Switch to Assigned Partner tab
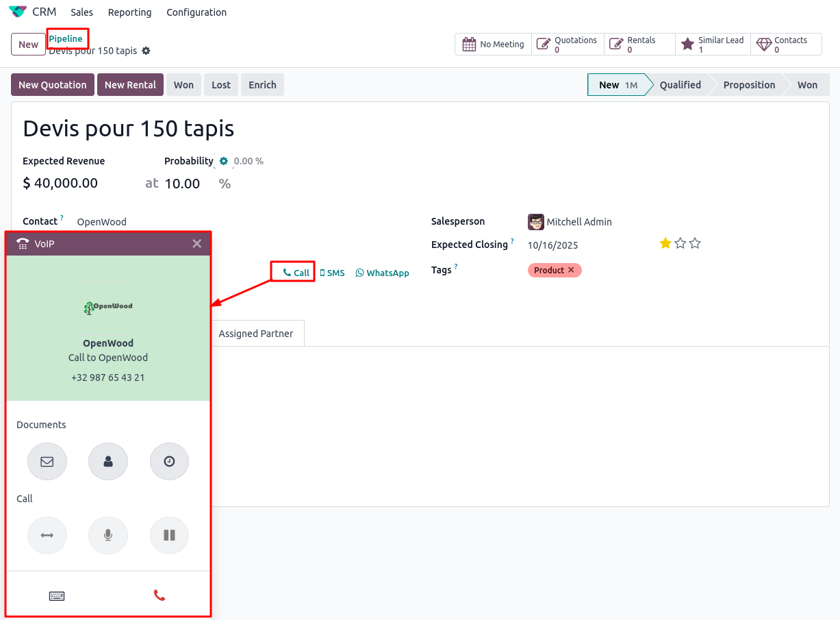 point(255,334)
